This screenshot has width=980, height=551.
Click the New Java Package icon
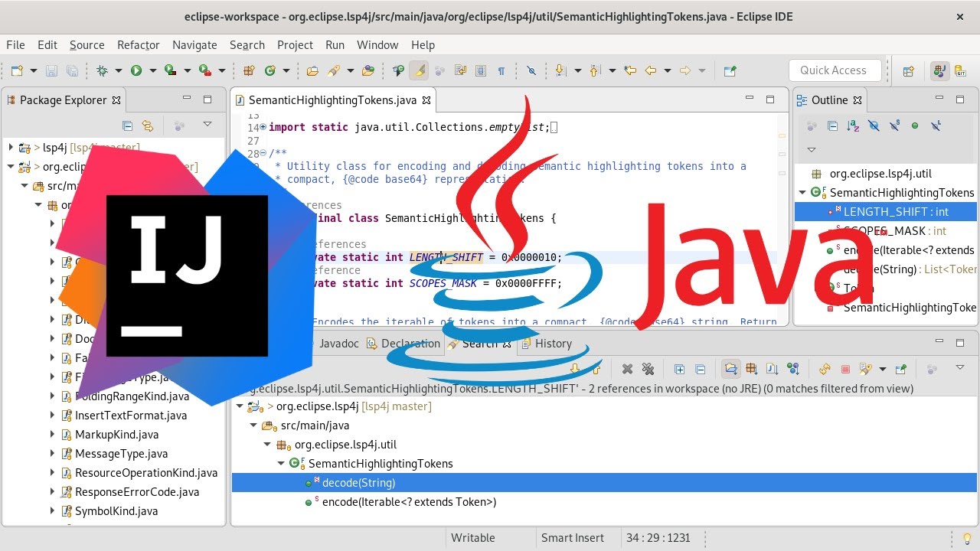pos(248,70)
